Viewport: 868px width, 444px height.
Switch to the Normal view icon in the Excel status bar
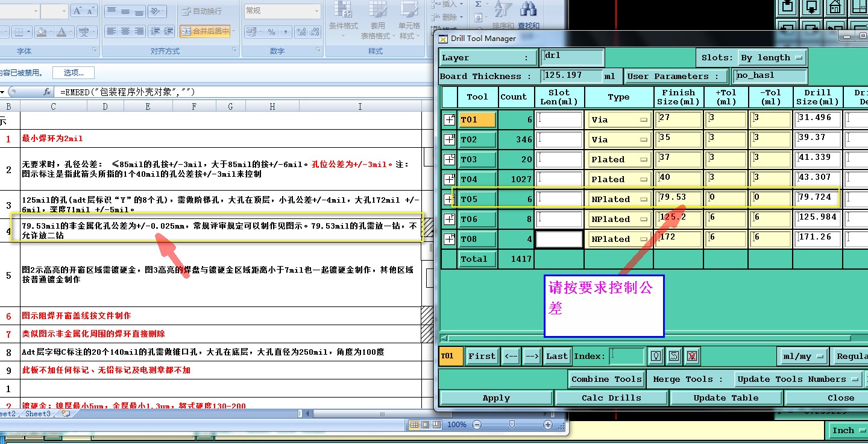click(x=414, y=425)
